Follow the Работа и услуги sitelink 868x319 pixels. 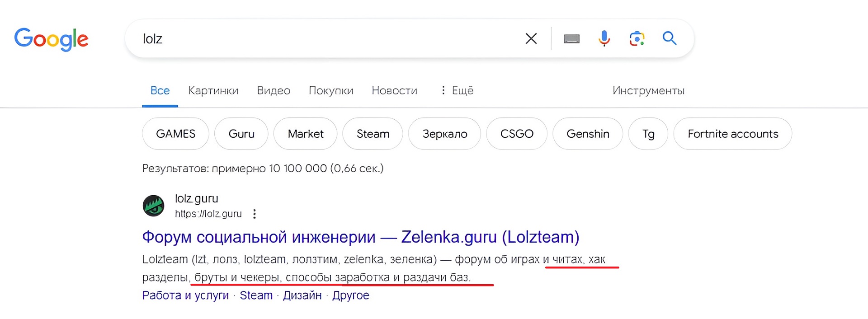click(185, 296)
